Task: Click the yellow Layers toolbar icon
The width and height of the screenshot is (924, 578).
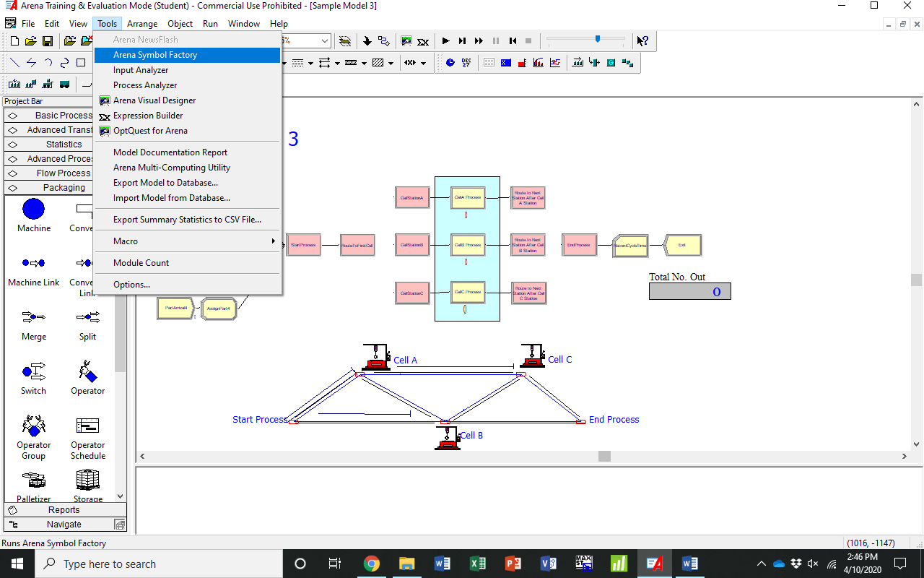Action: coord(344,41)
